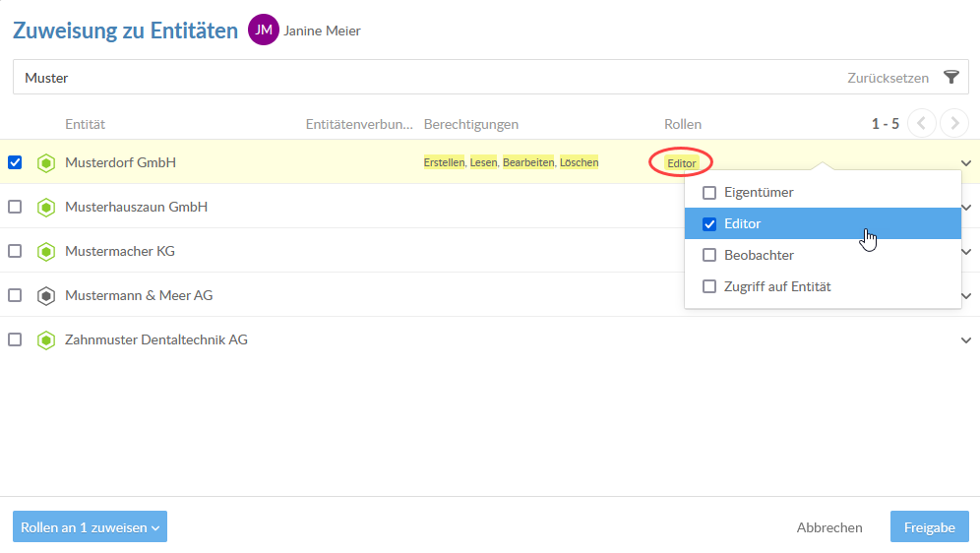The width and height of the screenshot is (980, 553).
Task: Go to previous page arrow
Action: click(x=921, y=123)
